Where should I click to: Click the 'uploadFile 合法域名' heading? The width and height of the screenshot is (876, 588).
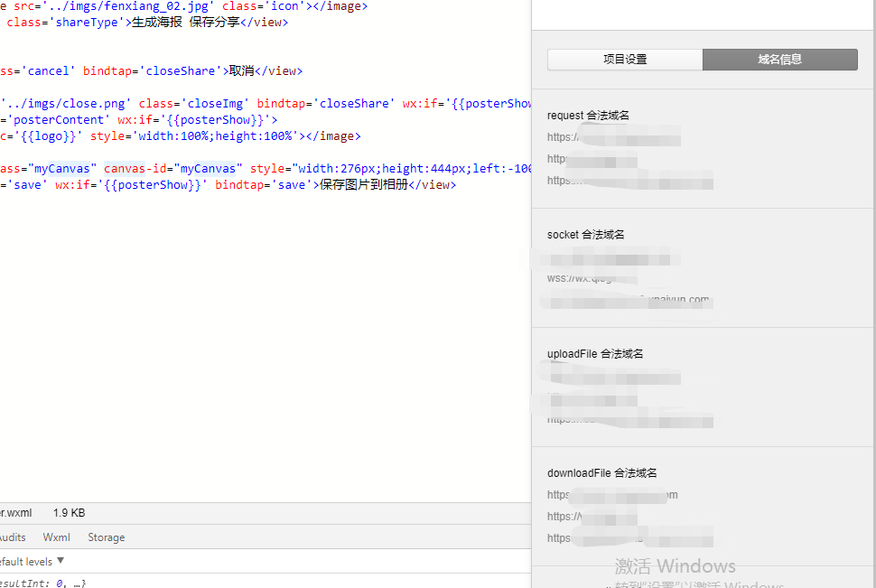(595, 354)
